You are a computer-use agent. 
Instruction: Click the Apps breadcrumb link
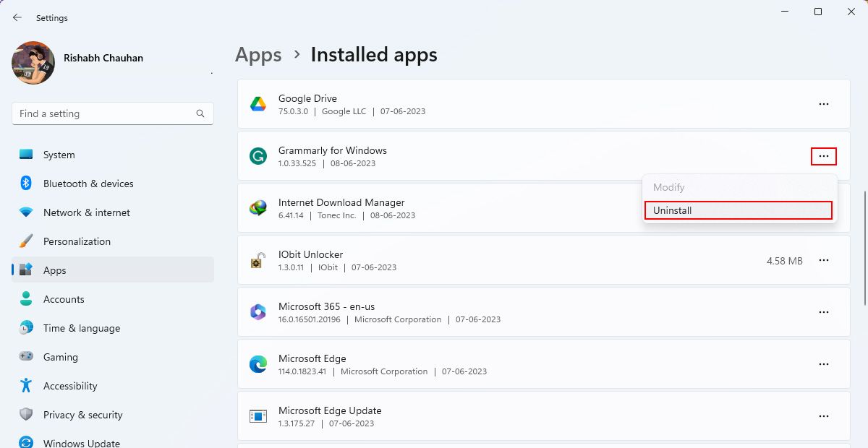click(258, 55)
